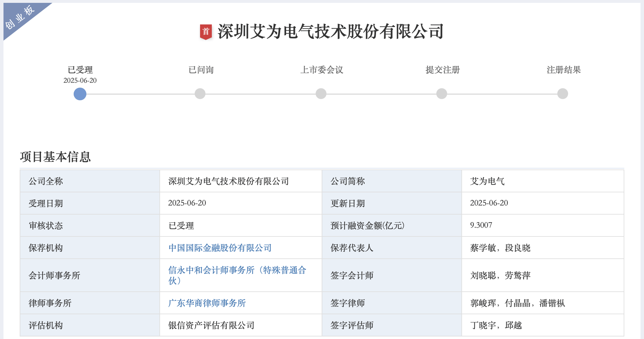Click the 审核状态 value 已受理
Image resolution: width=644 pixels, height=339 pixels.
click(241, 225)
